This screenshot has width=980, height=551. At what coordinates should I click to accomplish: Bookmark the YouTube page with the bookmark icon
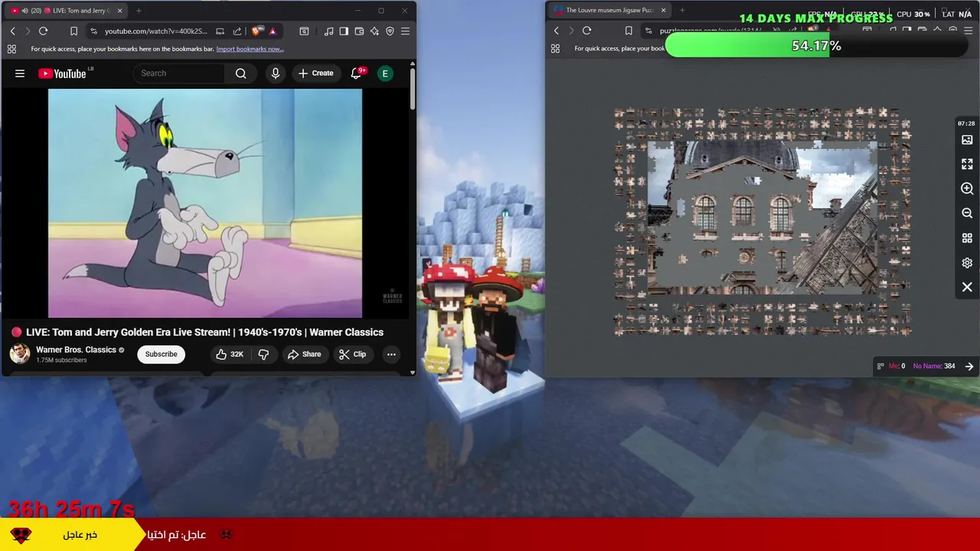[x=73, y=31]
